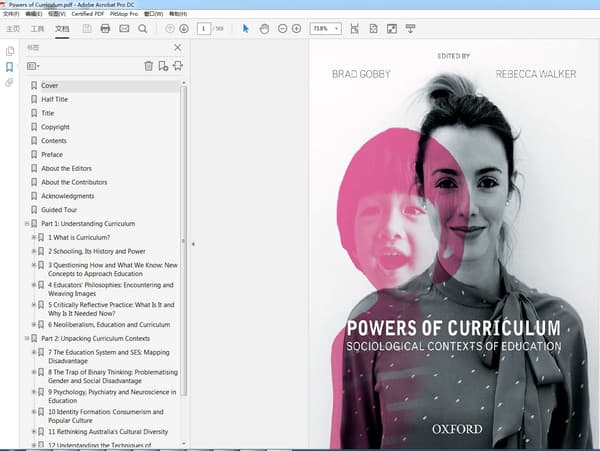600x451 pixels.
Task: Click the Fit one full page icon
Action: click(373, 29)
